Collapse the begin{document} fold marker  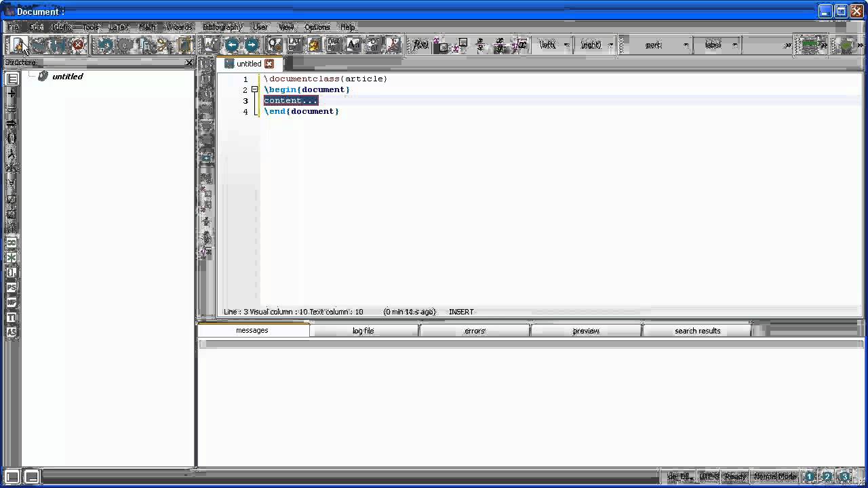255,89
